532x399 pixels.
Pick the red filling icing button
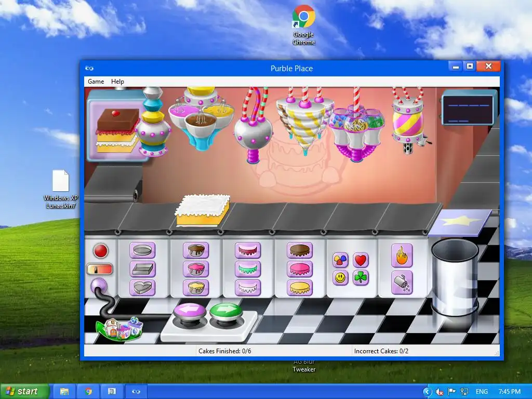tap(248, 250)
